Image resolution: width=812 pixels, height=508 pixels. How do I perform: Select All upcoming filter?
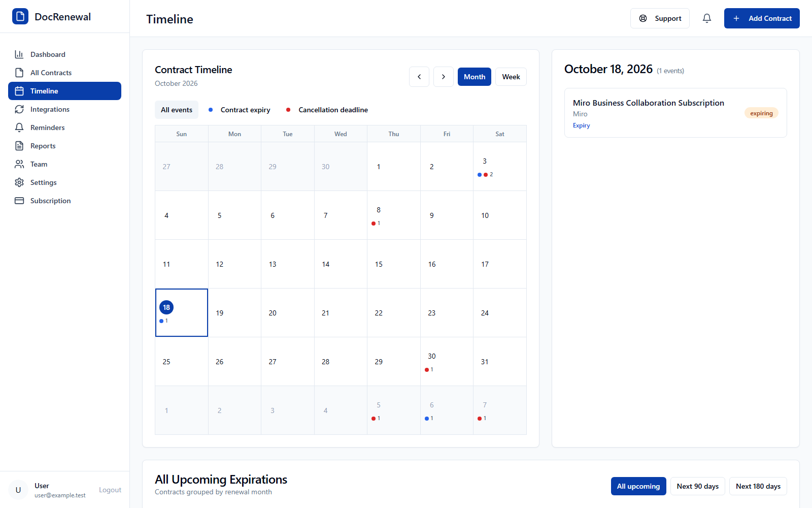pyautogui.click(x=638, y=486)
